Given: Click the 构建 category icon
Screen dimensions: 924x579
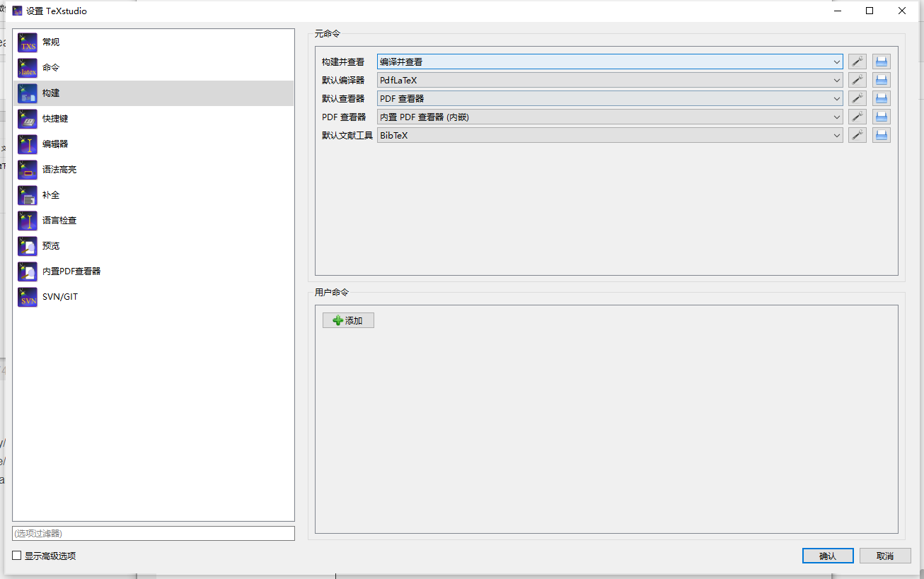Looking at the screenshot, I should [28, 93].
